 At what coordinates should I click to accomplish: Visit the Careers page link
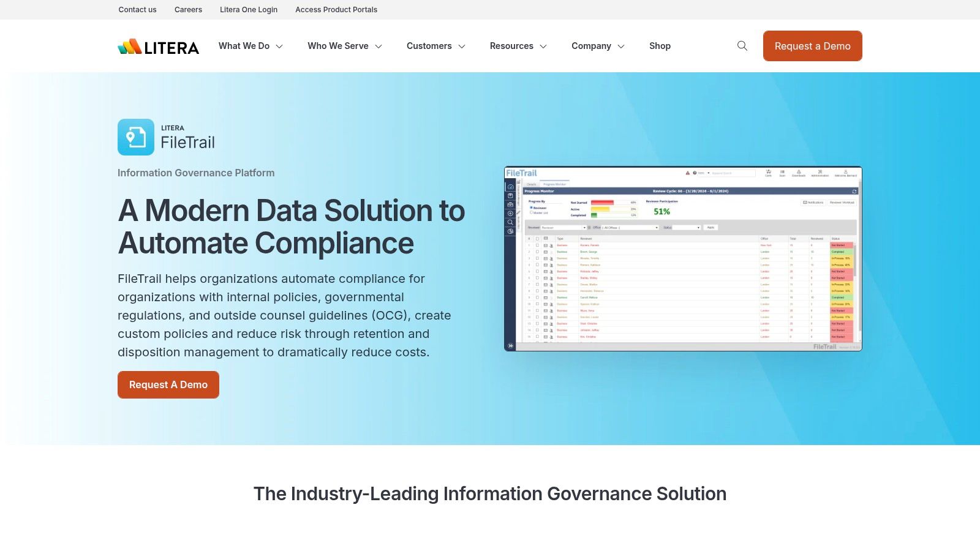188,10
